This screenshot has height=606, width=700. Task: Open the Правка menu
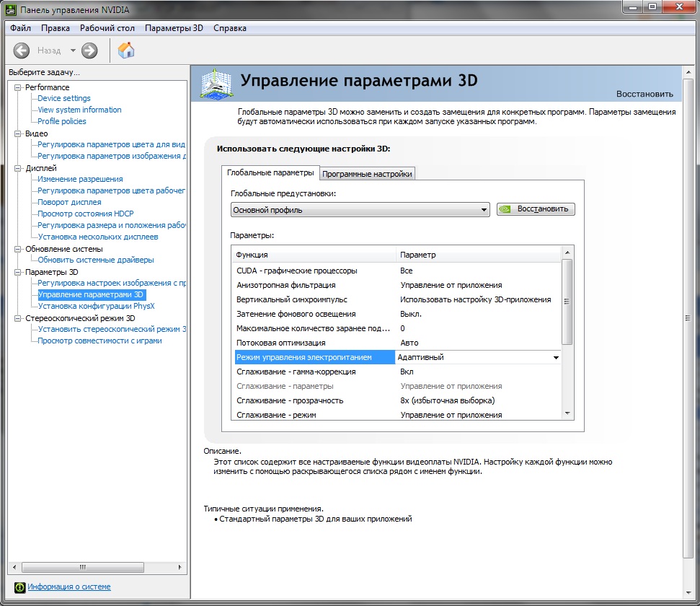pos(56,28)
